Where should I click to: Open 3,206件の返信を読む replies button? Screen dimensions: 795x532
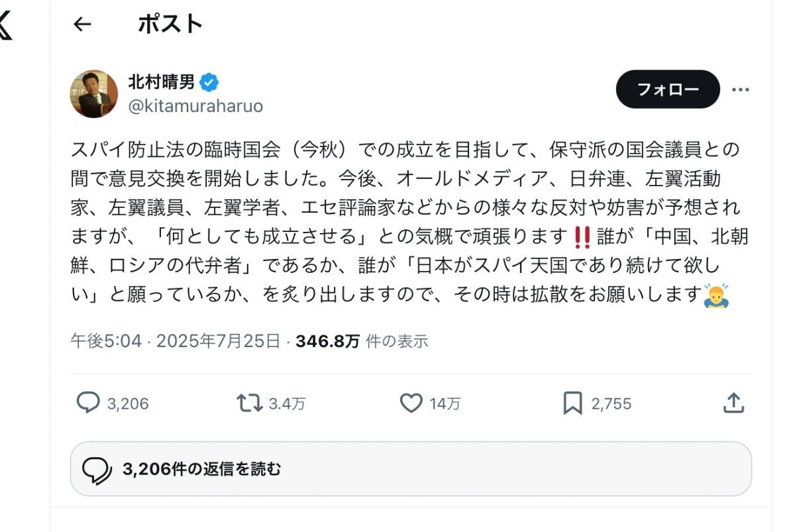411,469
